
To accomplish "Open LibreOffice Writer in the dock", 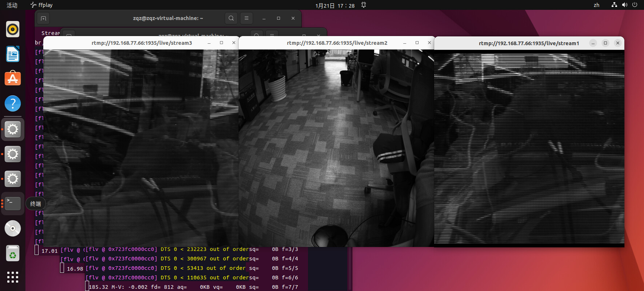I will (13, 54).
